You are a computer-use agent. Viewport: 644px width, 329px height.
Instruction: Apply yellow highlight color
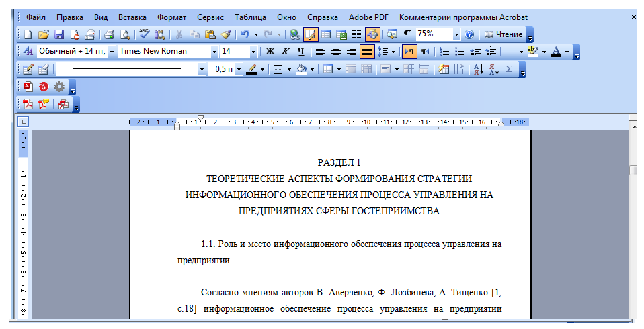[x=532, y=52]
